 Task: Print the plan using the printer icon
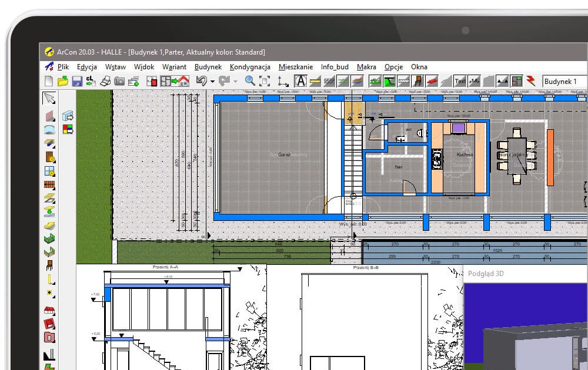[x=105, y=81]
